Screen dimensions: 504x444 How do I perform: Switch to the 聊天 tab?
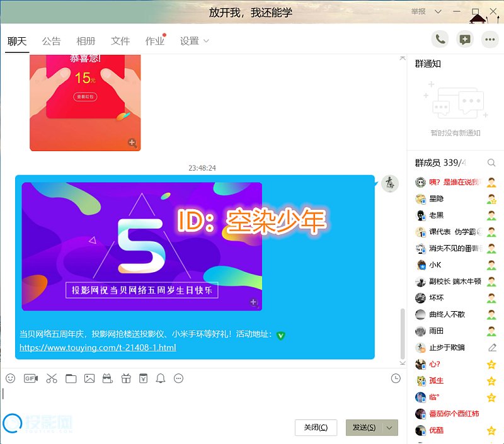[17, 41]
